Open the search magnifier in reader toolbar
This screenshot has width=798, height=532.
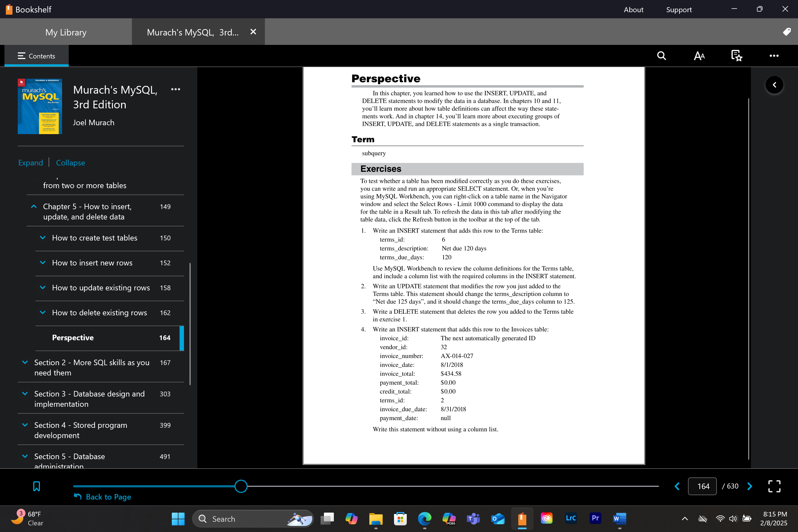[661, 56]
